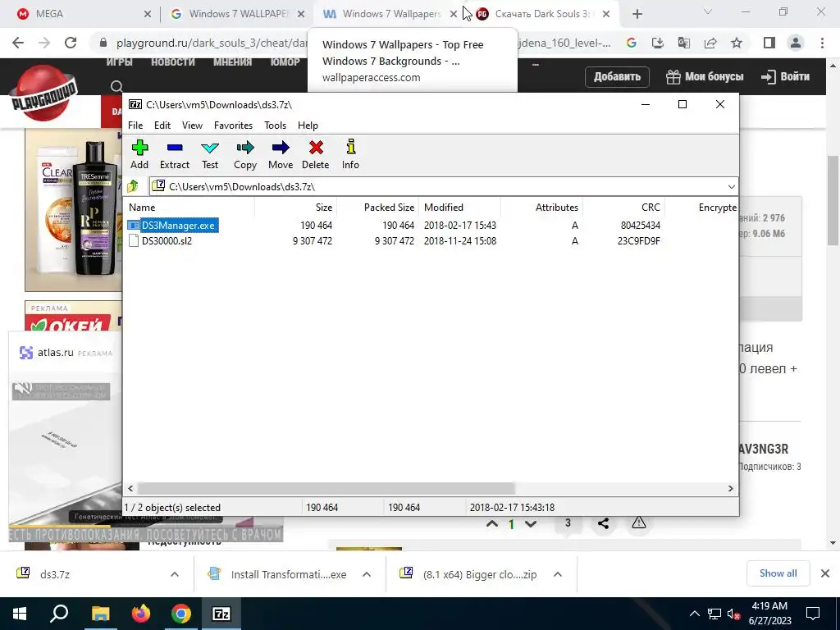Open the Tools menu in 7-Zip
Viewport: 840px width, 630px height.
click(x=275, y=126)
